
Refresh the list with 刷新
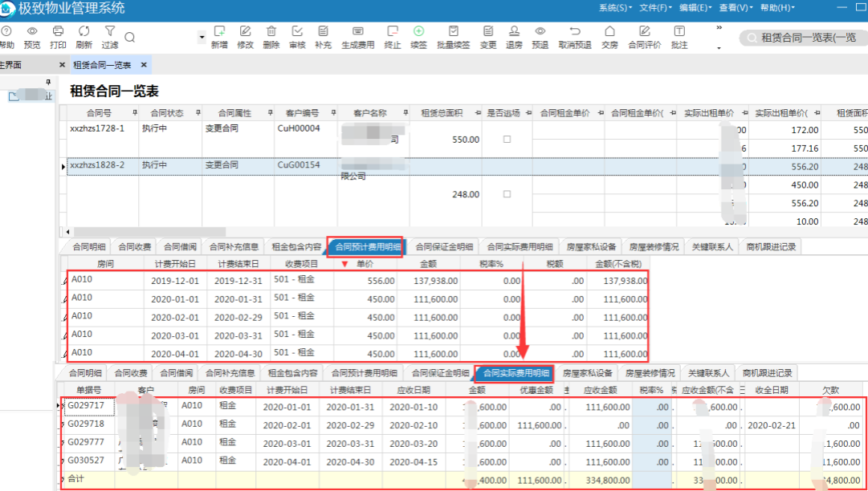tap(84, 37)
